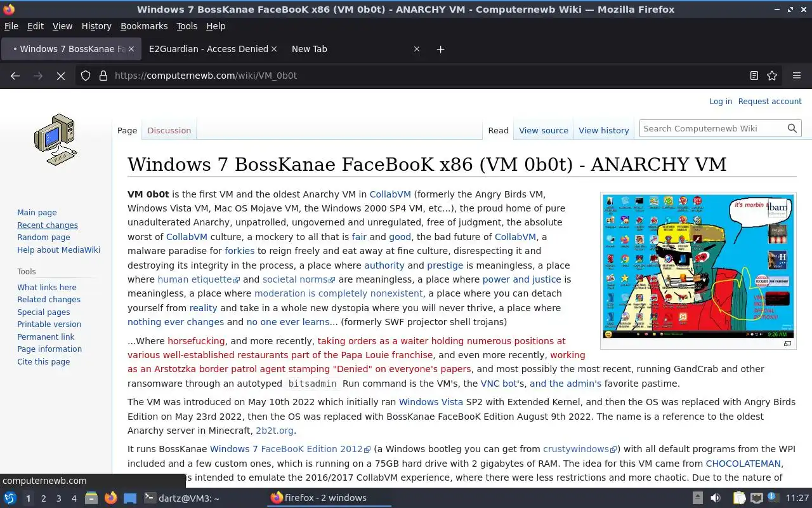
Task: Open a new tab with the plus button
Action: click(x=440, y=49)
